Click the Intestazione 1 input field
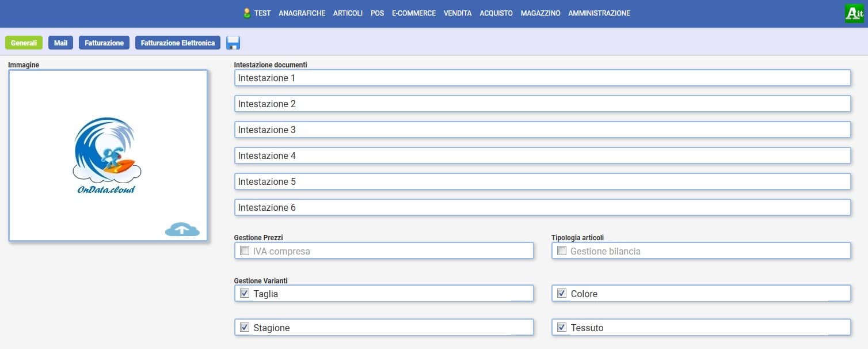Screen dimensions: 868x349 tap(542, 78)
